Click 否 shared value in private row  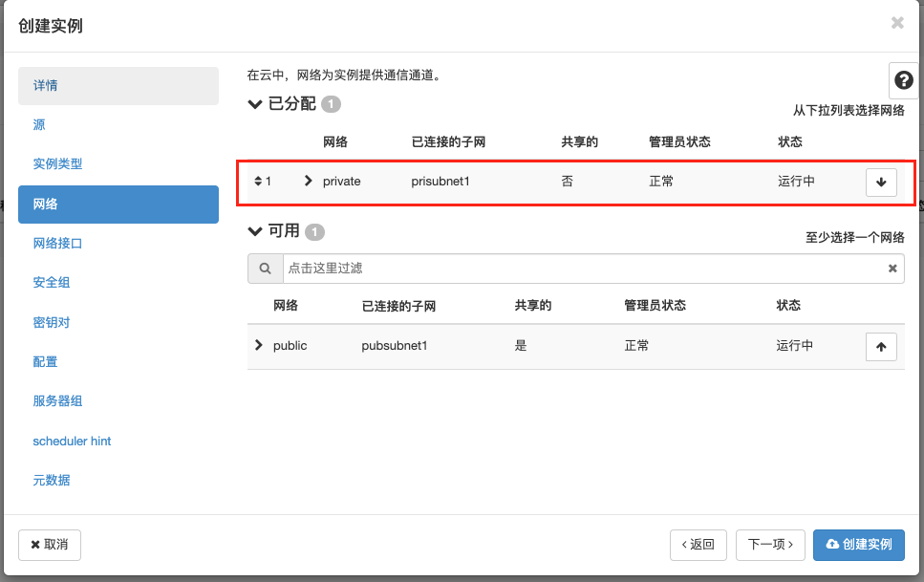(x=567, y=181)
